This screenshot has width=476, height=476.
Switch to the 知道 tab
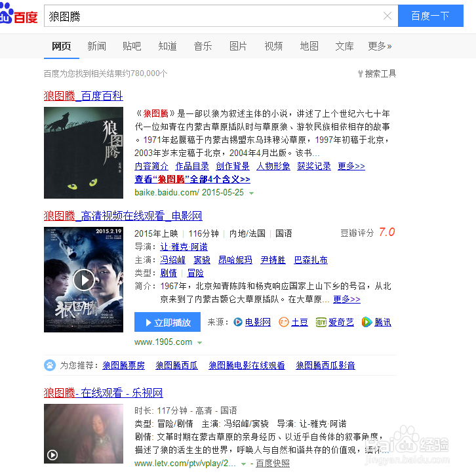coord(167,46)
